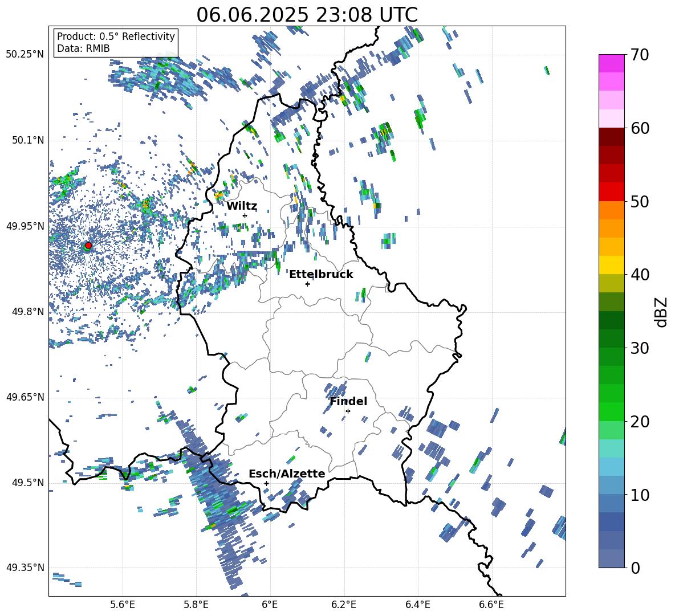Click the 5.8°E longitude label
Image resolution: width=675 pixels, height=616 pixels.
click(x=196, y=605)
